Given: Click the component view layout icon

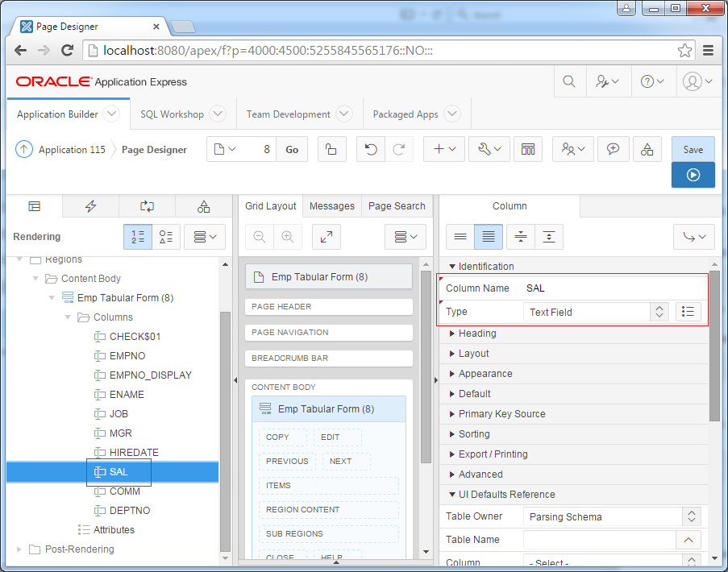Looking at the screenshot, I should (528, 149).
